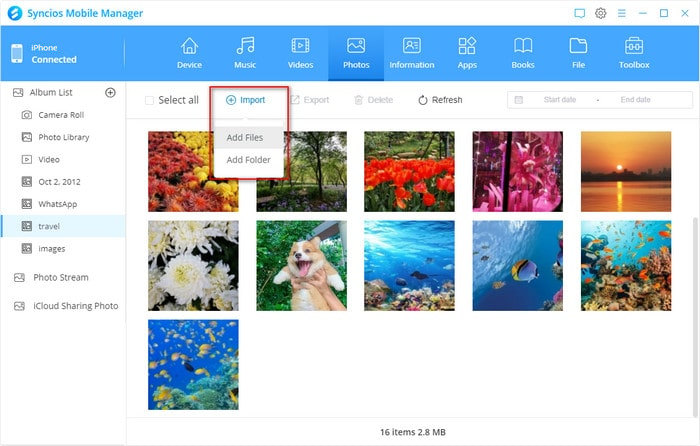Select the white chrysanthemum photo

(x=193, y=266)
